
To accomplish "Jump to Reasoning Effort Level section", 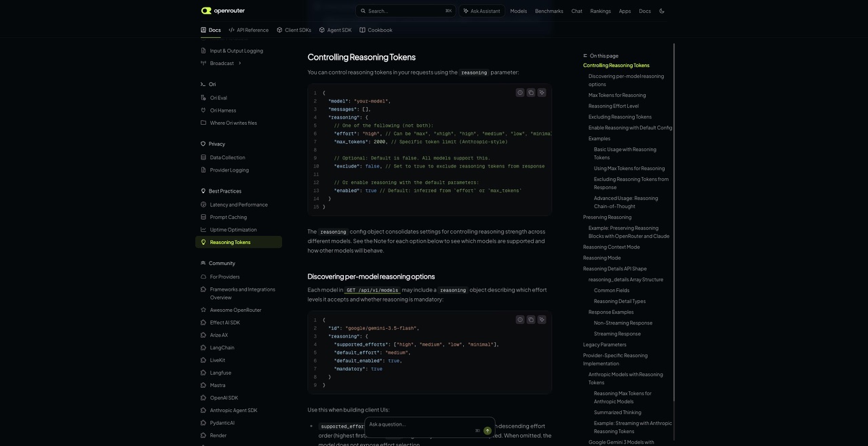I will 614,106.
